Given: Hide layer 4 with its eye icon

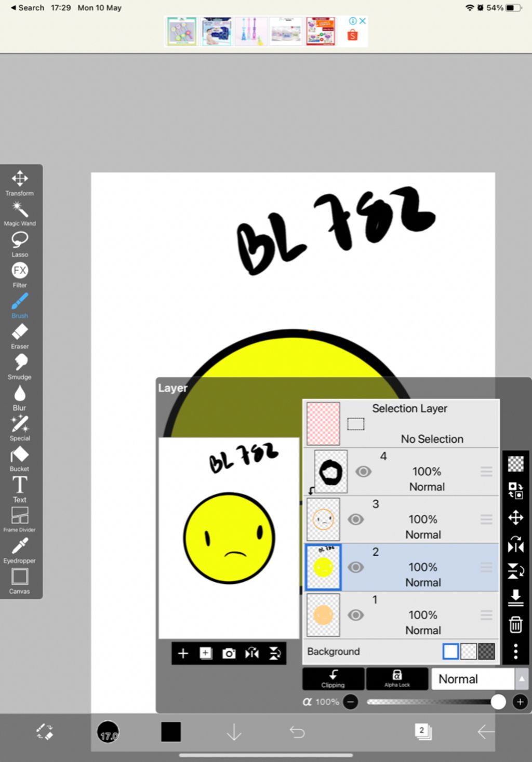Looking at the screenshot, I should [x=363, y=472].
